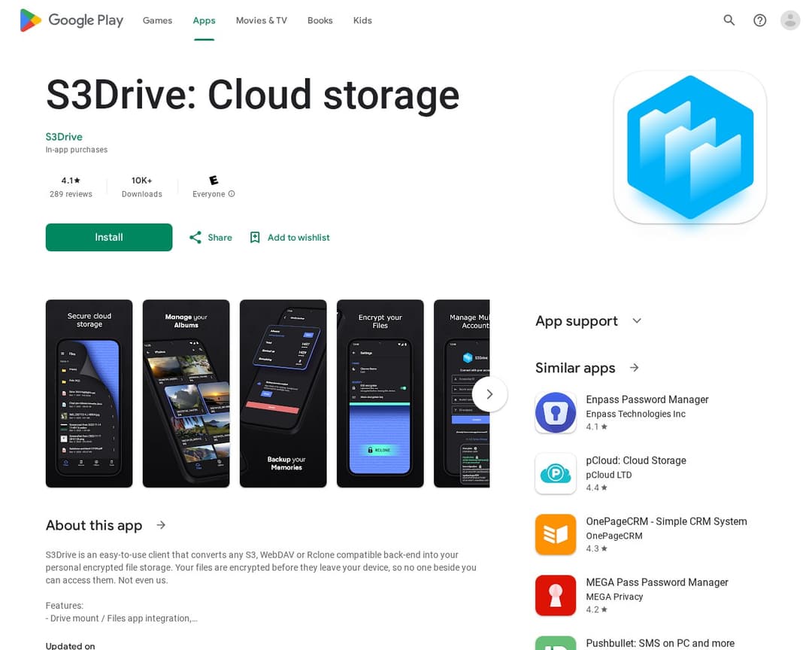Screen dimensions: 812x650
Task: Open OnePageCRM - Simple CRM System title
Action: [x=666, y=521]
